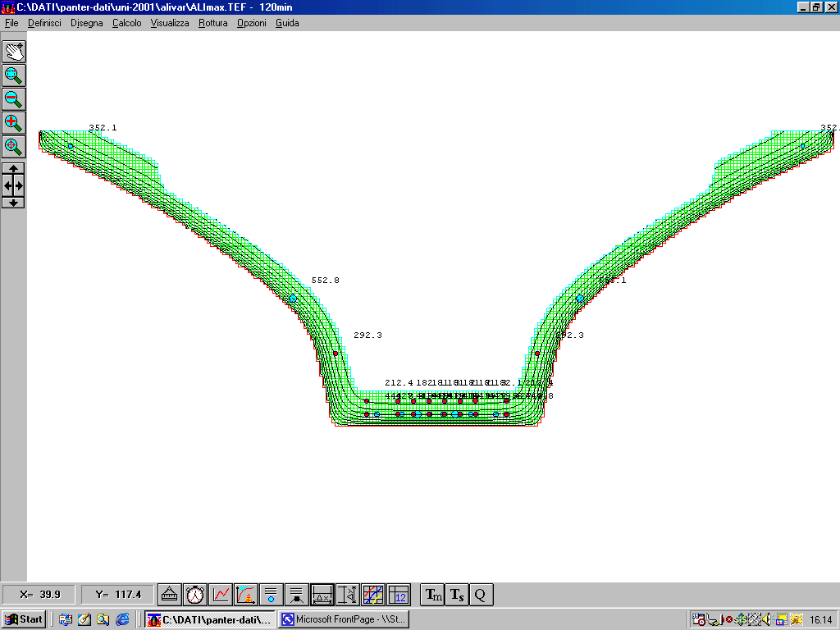Toggle the numbered grid display icon
Screen dimensions: 840x630
(399, 594)
